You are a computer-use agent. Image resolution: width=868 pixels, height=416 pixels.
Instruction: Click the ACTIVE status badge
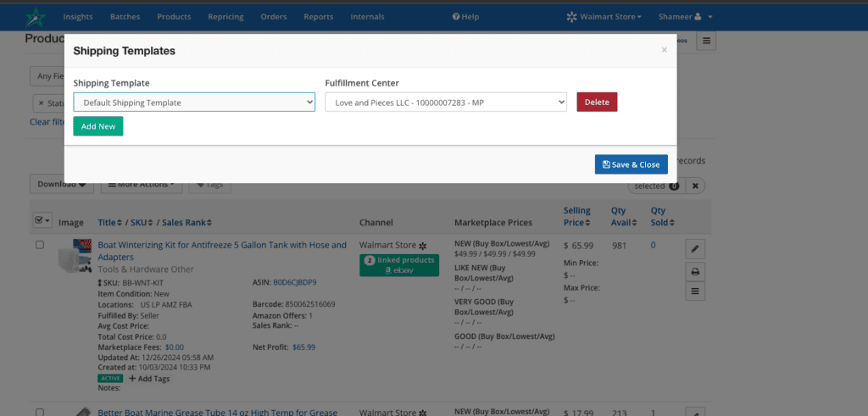pyautogui.click(x=110, y=379)
